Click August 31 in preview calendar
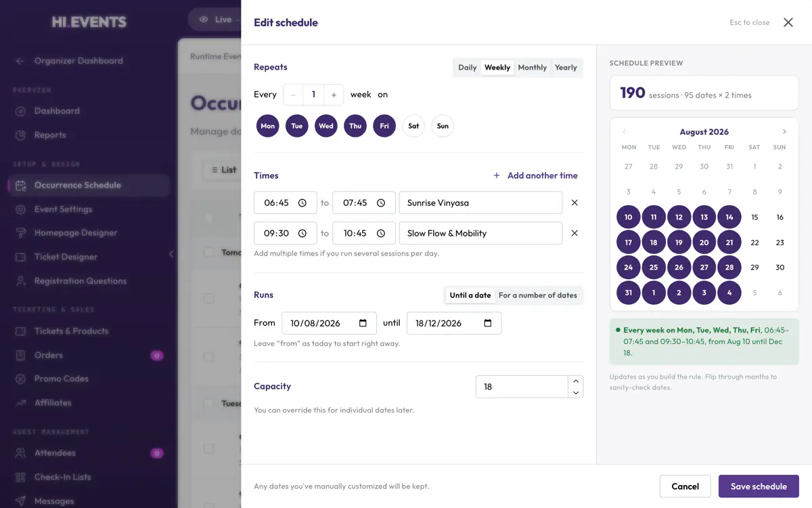 [x=629, y=293]
